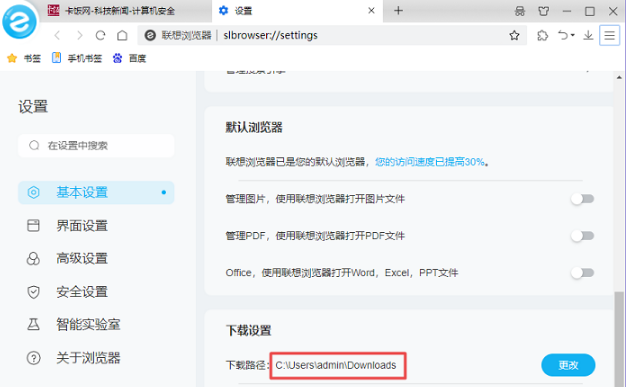Click the 默认浏览器 heading

(x=254, y=128)
